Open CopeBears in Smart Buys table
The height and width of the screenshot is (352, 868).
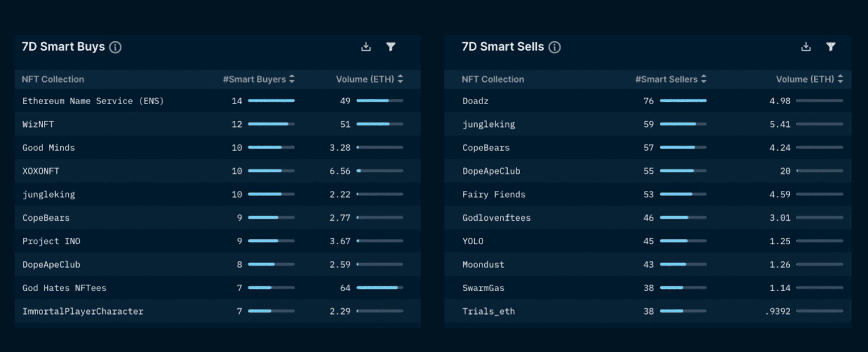click(x=46, y=218)
